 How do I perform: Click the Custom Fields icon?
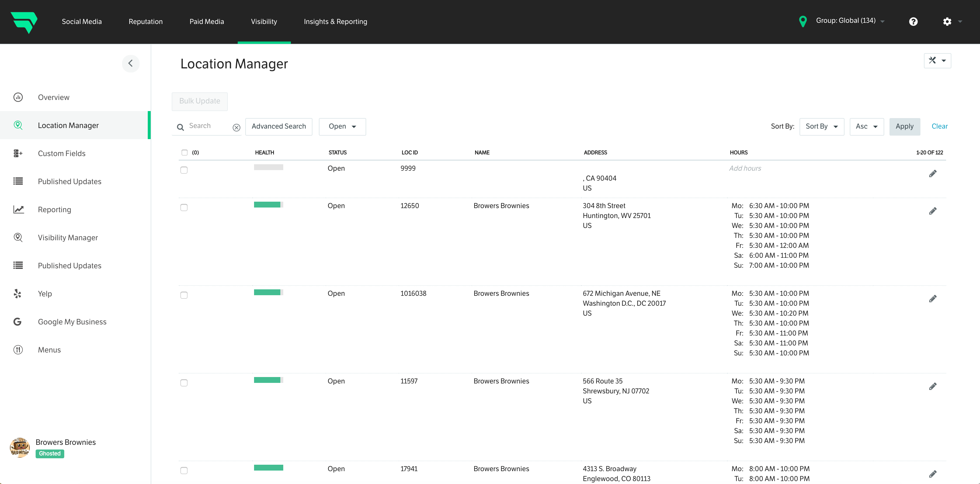pyautogui.click(x=18, y=153)
